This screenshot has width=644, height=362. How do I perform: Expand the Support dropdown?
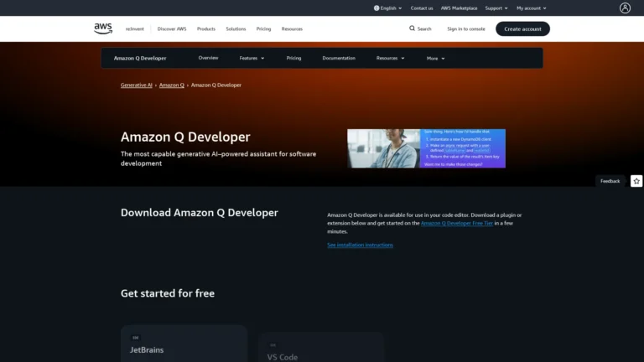coord(496,8)
